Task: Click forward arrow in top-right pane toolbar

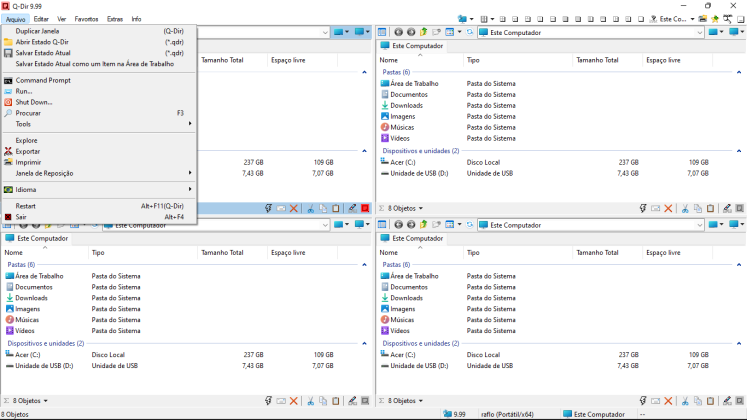Action: 411,32
